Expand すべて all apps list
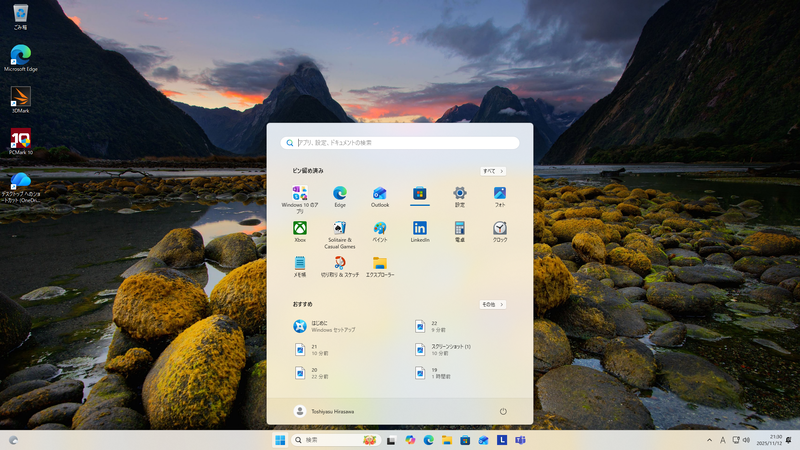 493,171
